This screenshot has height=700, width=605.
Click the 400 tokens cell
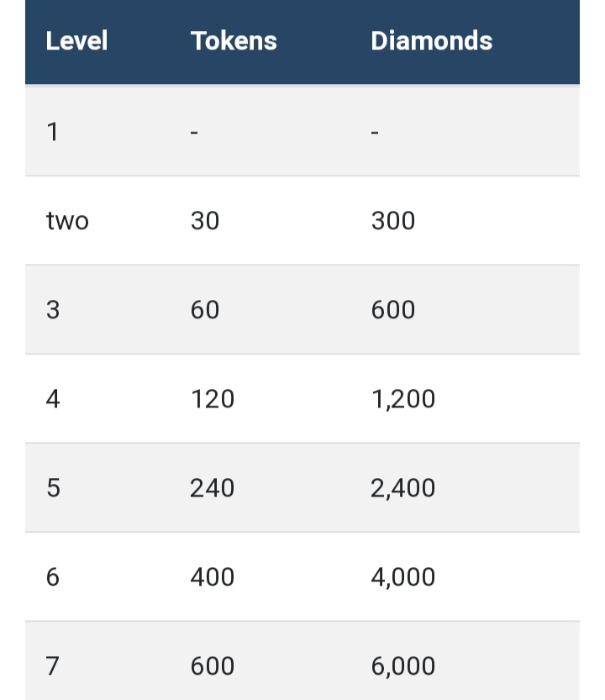(x=213, y=577)
